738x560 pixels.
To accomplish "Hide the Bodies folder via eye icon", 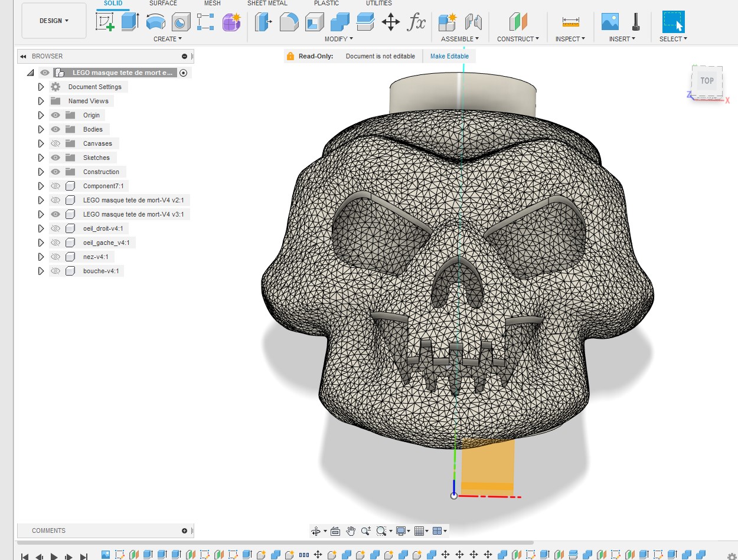I will pyautogui.click(x=55, y=129).
